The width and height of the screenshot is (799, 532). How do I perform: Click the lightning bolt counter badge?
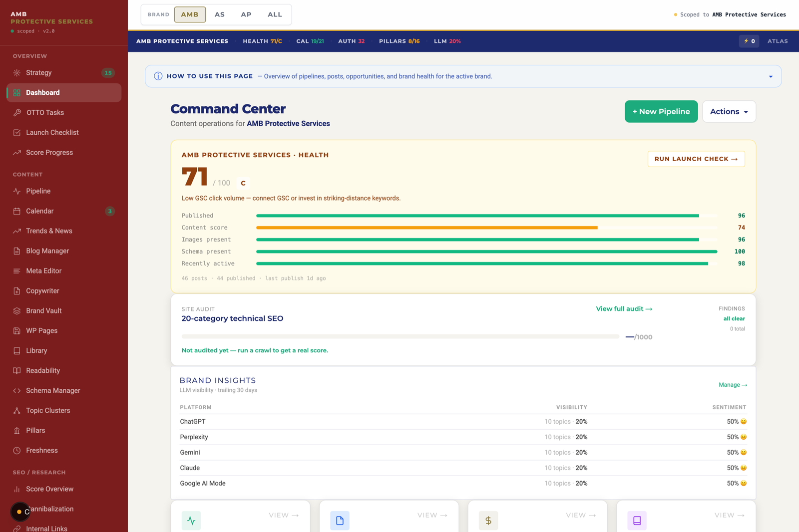(x=749, y=41)
